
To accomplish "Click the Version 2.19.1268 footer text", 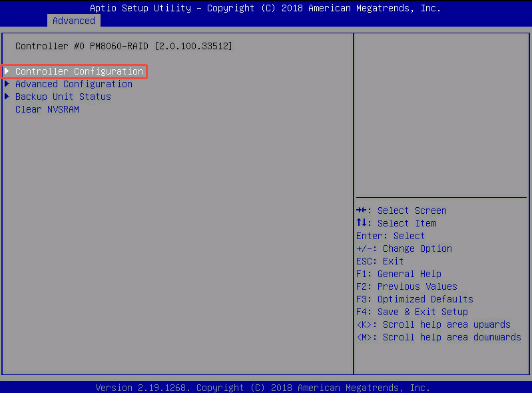I will tap(262, 388).
